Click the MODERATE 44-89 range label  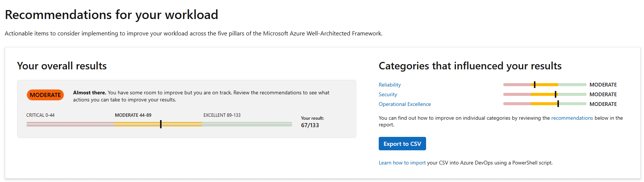pyautogui.click(x=133, y=115)
